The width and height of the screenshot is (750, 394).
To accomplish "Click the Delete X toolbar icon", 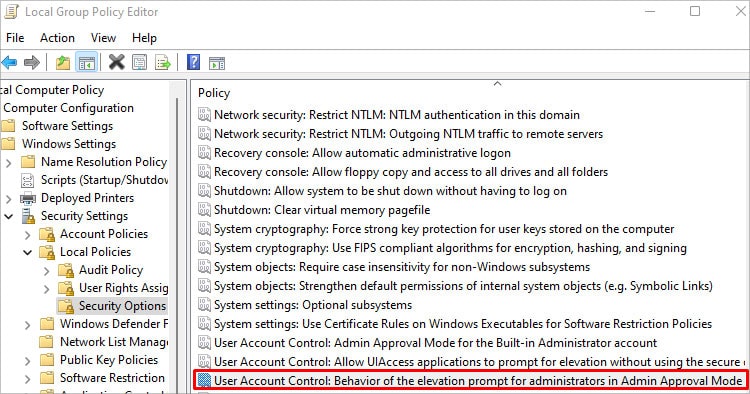I will [x=116, y=63].
